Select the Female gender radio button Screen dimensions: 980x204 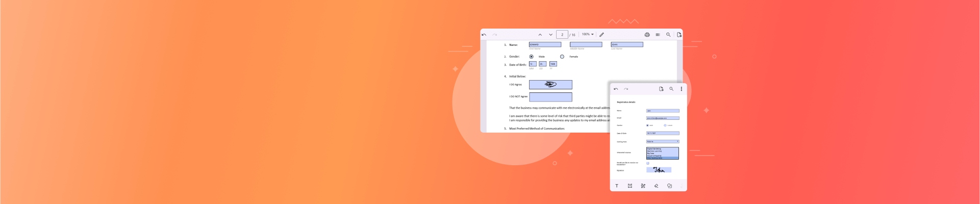tap(562, 57)
